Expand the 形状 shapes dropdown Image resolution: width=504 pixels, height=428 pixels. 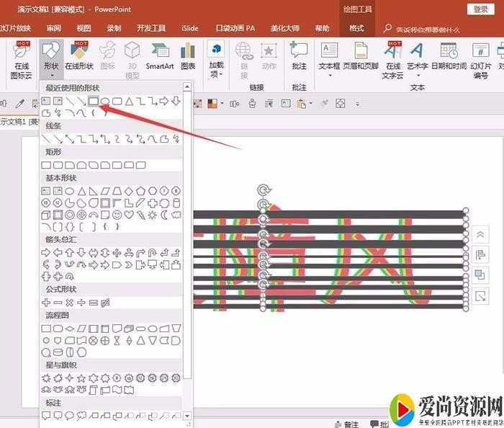coord(50,57)
